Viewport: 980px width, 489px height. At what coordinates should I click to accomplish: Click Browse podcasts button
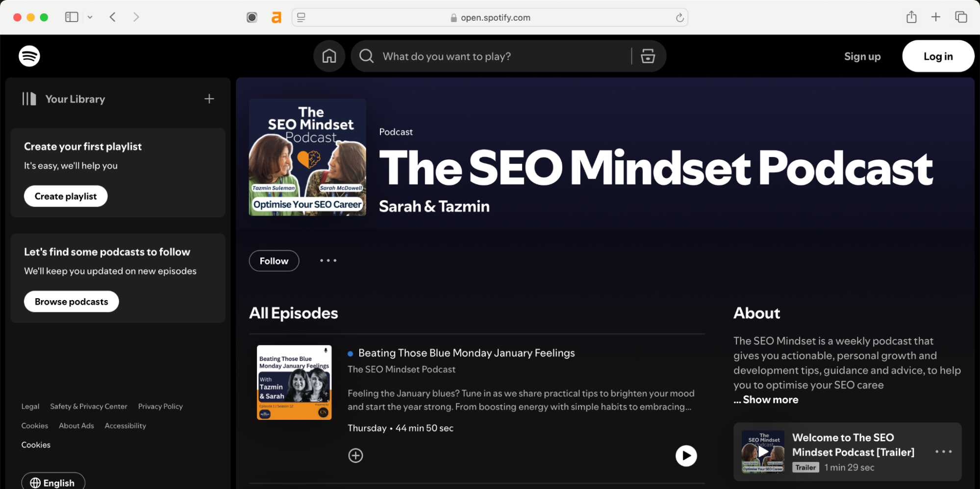[72, 302]
